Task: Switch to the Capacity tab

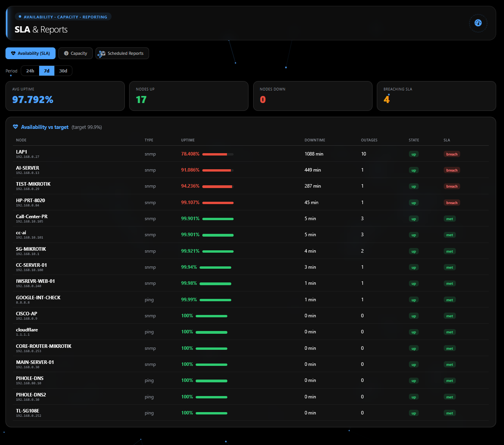Action: (x=76, y=53)
